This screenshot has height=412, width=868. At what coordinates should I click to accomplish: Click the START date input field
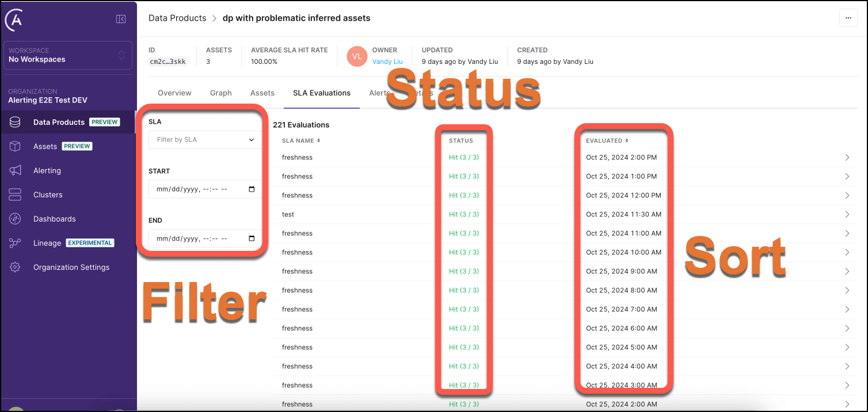(x=205, y=189)
